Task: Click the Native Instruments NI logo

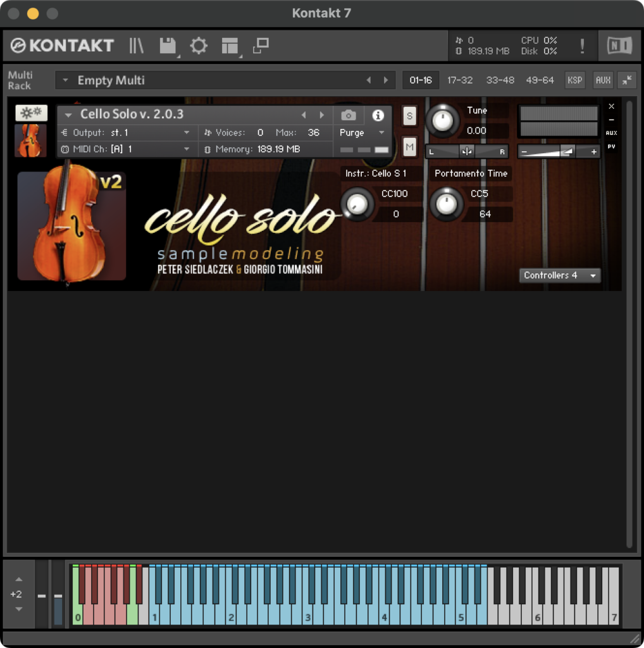Action: click(619, 46)
